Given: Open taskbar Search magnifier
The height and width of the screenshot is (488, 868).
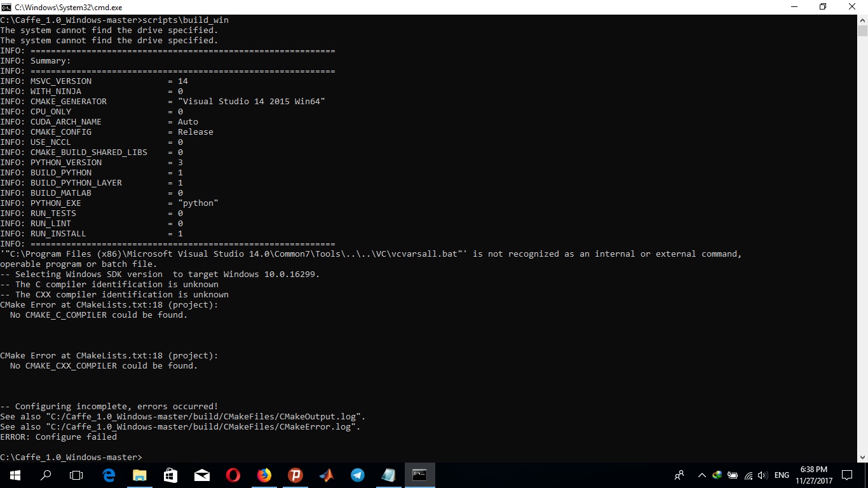Looking at the screenshot, I should 46,475.
